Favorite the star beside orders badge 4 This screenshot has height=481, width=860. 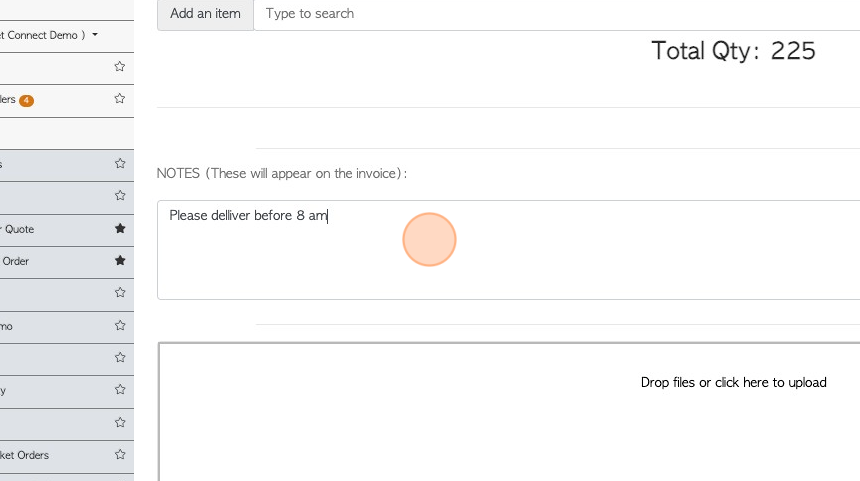120,99
